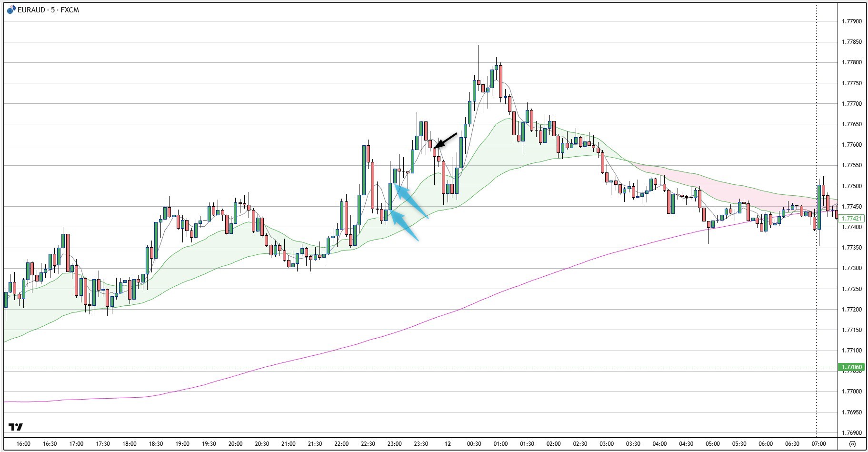868x452 pixels.
Task: Click the 12 date marker on the time axis
Action: [448, 443]
